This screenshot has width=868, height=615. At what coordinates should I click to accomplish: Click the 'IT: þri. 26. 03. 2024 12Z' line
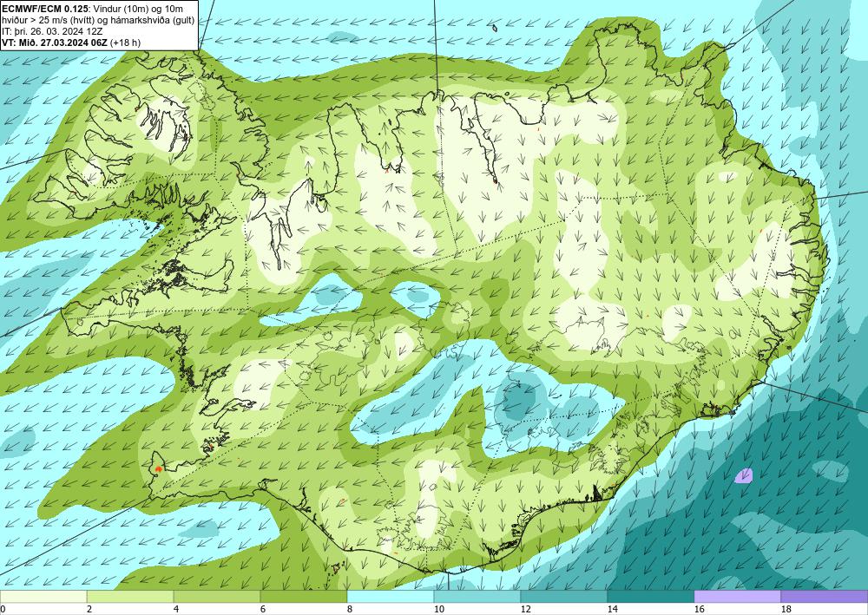click(52, 31)
